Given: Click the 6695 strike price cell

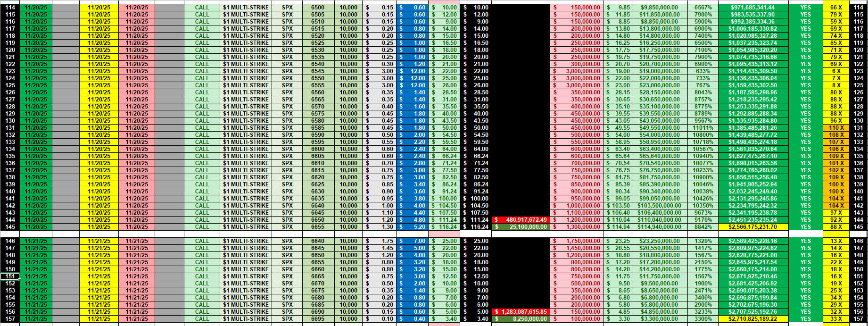Looking at the screenshot, I should 318,319.
